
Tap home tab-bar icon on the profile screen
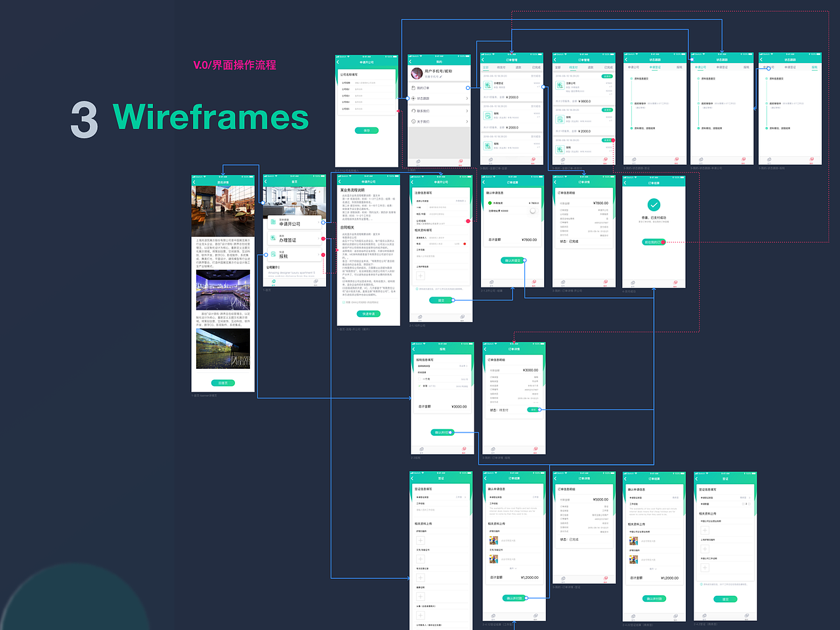pos(418,161)
